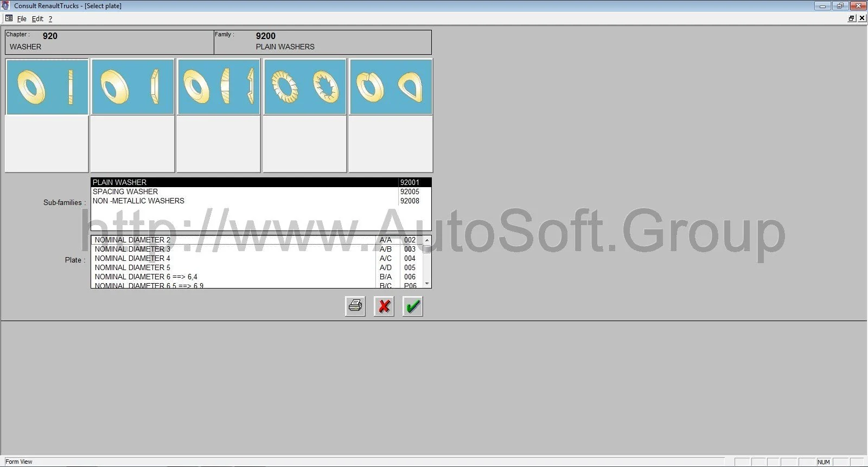Image resolution: width=868 pixels, height=467 pixels.
Task: Open the Edit menu
Action: 37,19
